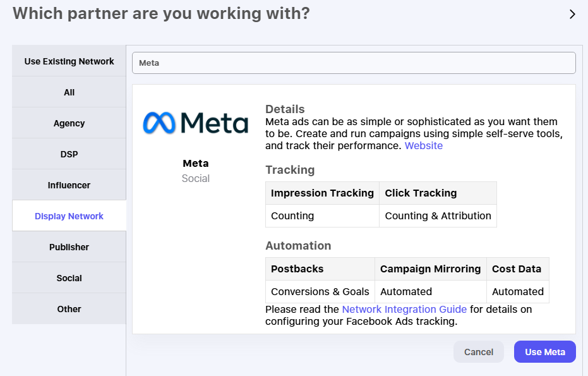The image size is (588, 376).
Task: Click the Campaign Mirroring column header
Action: [430, 269]
